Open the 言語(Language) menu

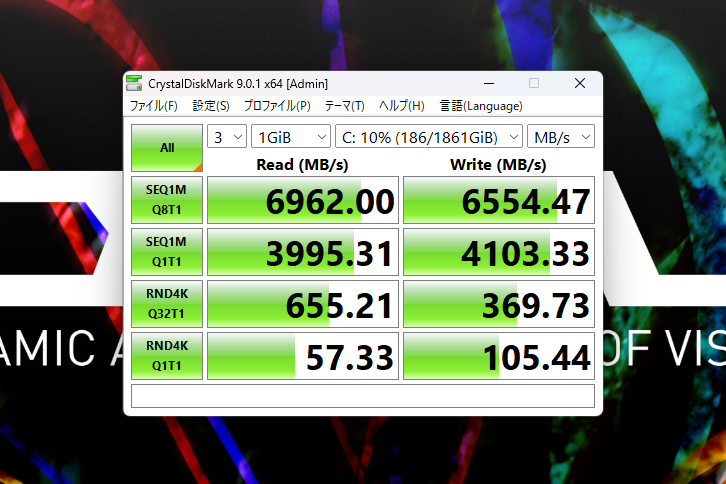(481, 106)
